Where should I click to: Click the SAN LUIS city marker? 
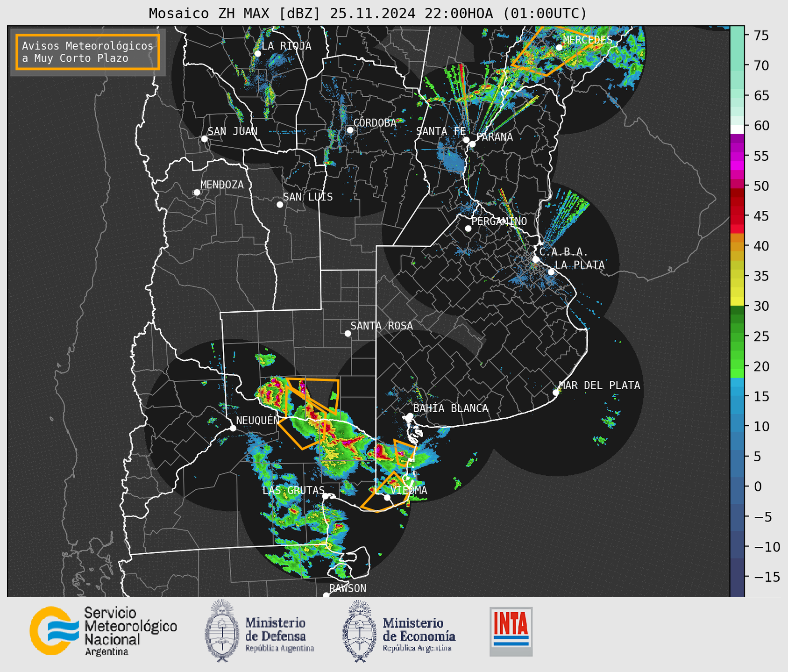click(280, 205)
